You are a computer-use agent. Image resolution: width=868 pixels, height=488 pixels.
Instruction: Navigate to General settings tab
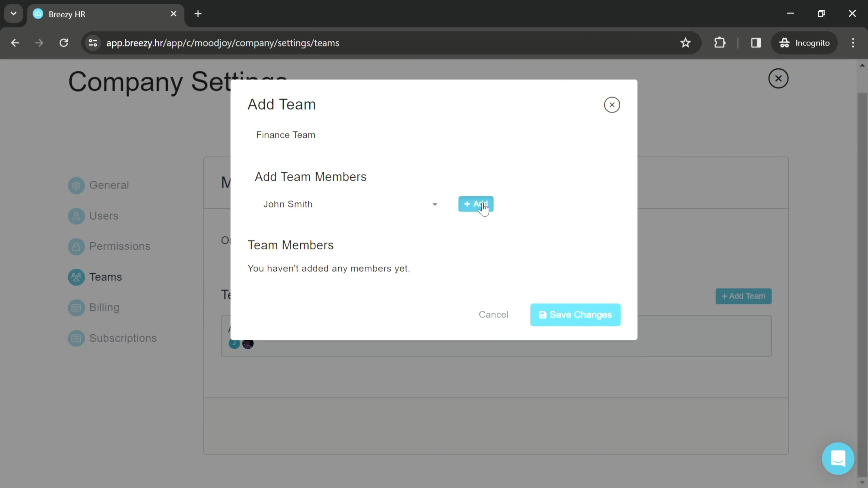point(110,185)
